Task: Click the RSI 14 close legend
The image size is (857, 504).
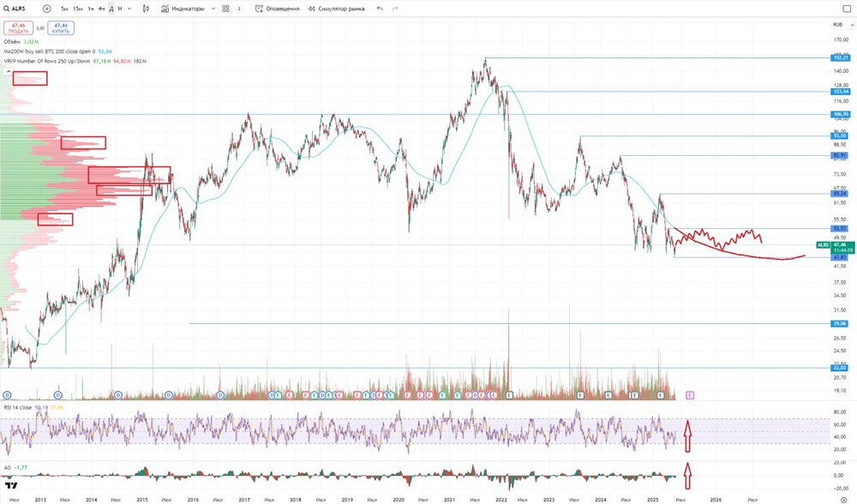Action: [33, 408]
